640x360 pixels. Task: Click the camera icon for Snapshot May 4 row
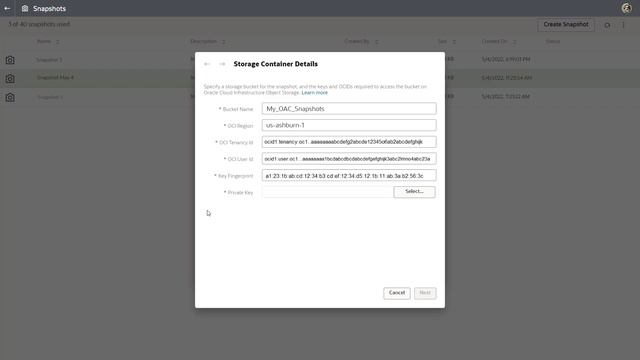pyautogui.click(x=10, y=78)
